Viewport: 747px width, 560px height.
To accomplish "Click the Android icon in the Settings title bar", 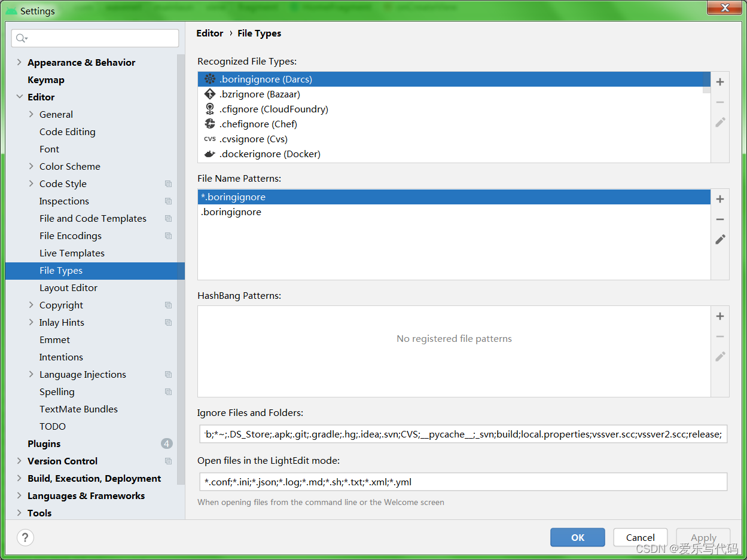I will pyautogui.click(x=11, y=11).
